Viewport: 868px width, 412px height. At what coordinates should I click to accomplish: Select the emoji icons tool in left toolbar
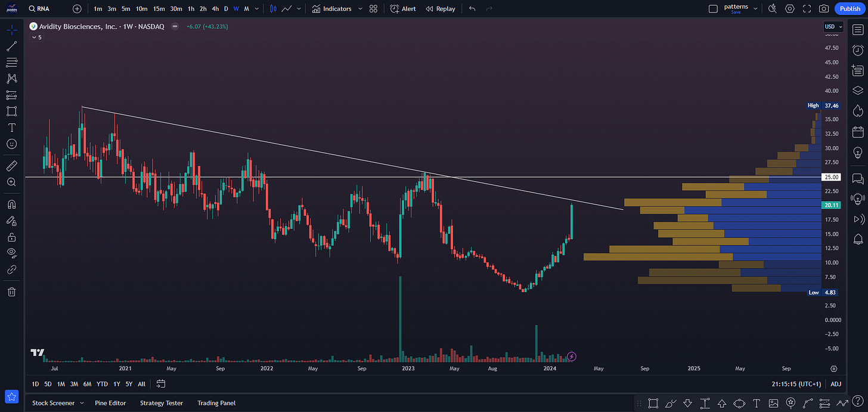coord(12,144)
